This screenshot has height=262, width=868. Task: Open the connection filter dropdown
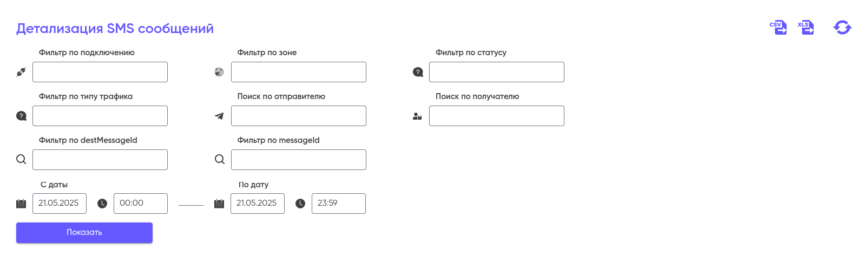100,72
